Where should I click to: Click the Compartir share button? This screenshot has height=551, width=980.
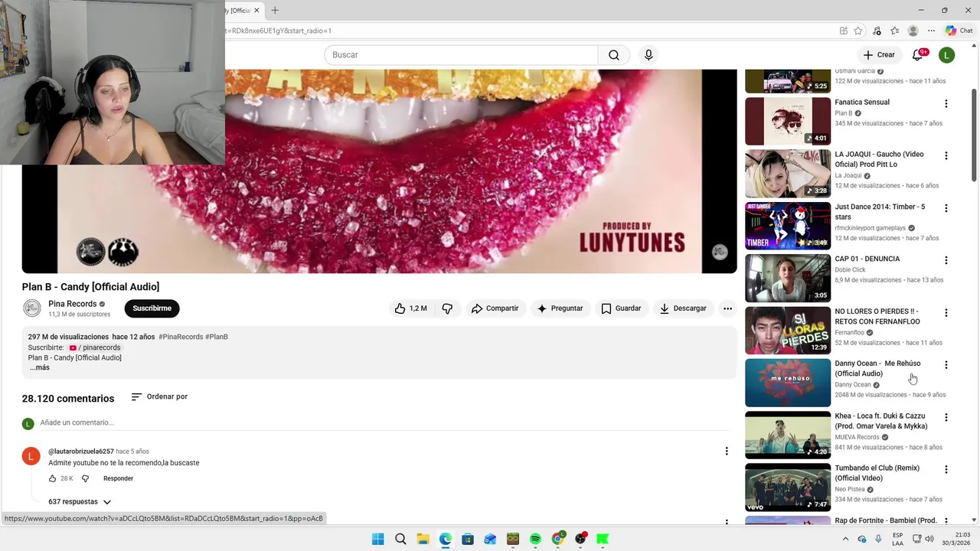click(495, 308)
